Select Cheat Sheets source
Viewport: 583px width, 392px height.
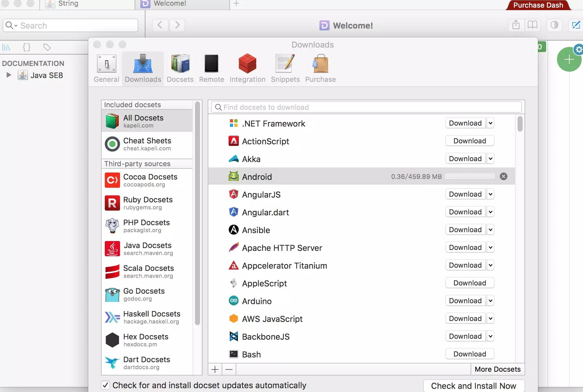147,144
